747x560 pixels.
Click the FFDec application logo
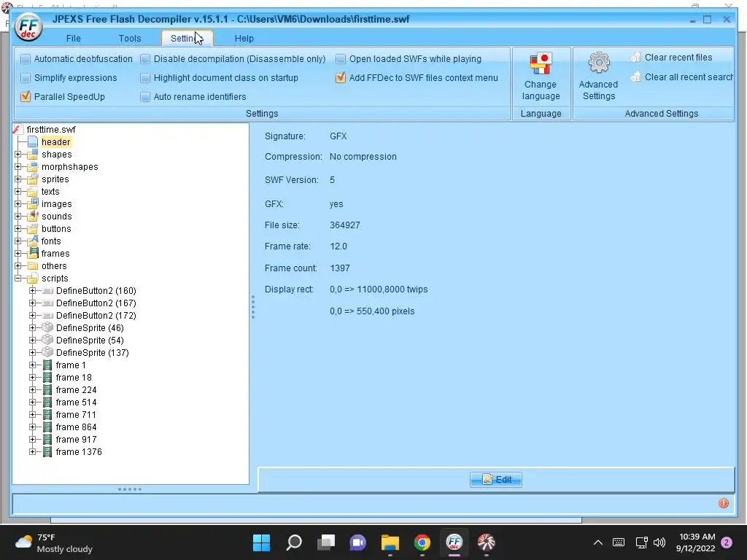point(28,28)
